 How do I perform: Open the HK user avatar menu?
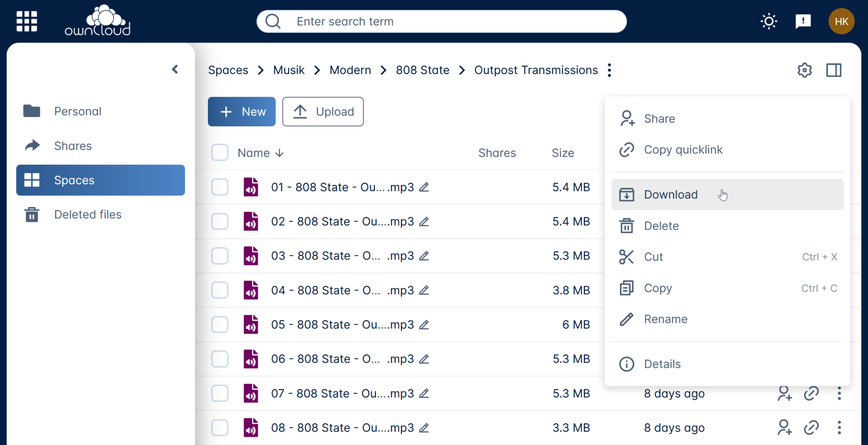pyautogui.click(x=841, y=21)
